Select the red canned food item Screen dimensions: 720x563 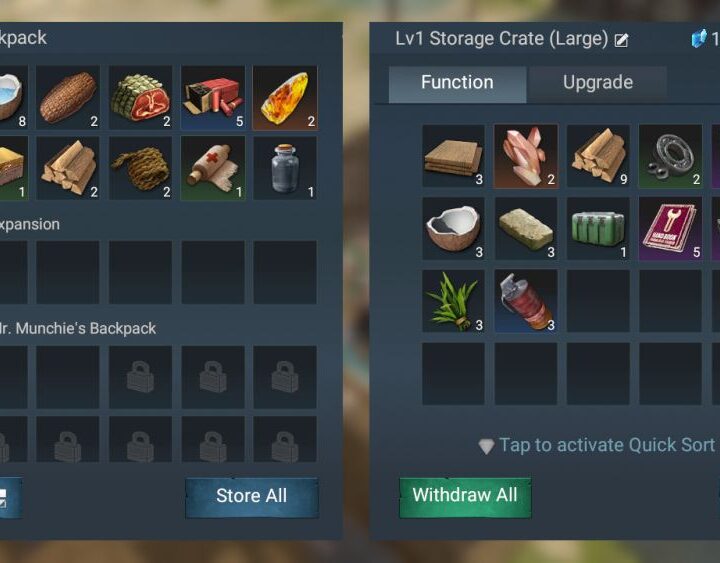tap(526, 301)
